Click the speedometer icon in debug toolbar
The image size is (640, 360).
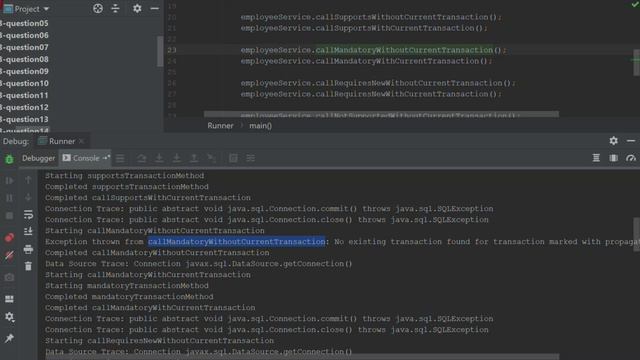click(x=631, y=158)
